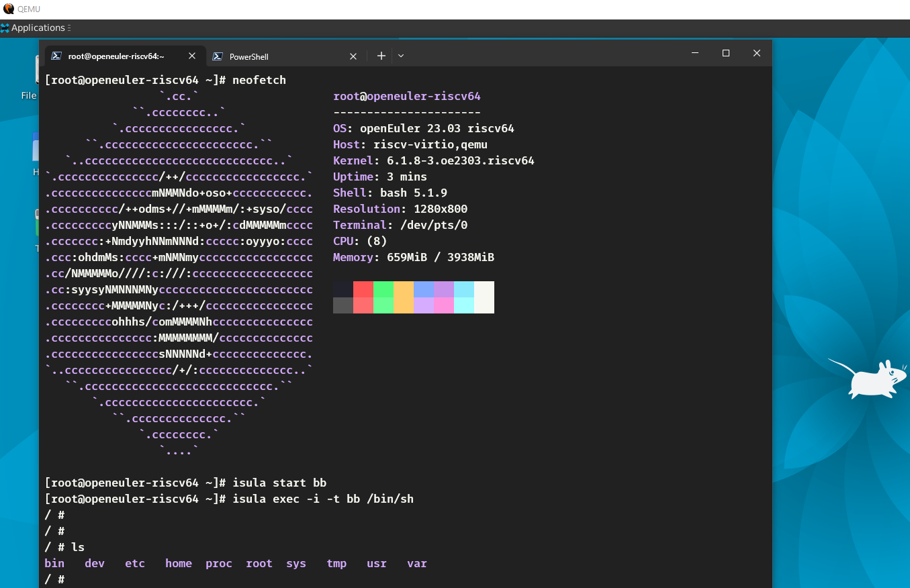This screenshot has width=910, height=588.
Task: Close the root@openeuler-riscv64 tab
Action: tap(192, 56)
